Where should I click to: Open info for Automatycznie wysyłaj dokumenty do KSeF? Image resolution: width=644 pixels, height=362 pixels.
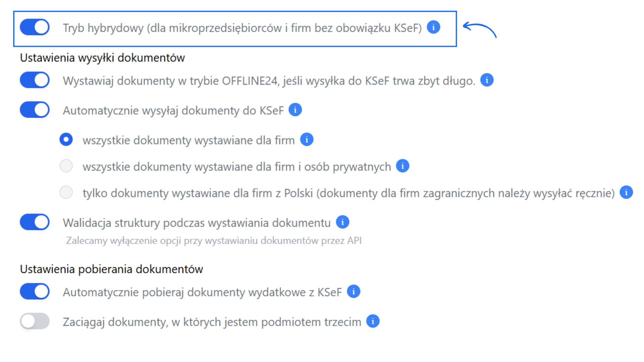[295, 110]
